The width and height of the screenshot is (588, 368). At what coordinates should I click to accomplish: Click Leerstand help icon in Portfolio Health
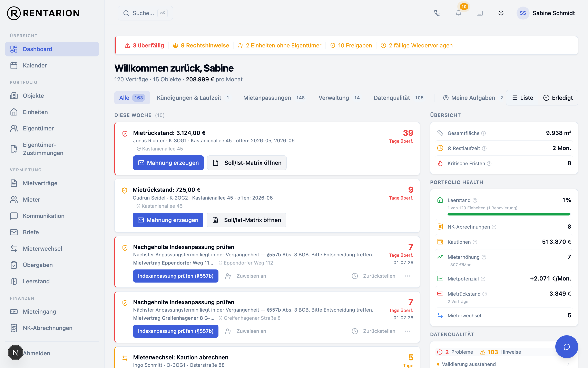475,200
